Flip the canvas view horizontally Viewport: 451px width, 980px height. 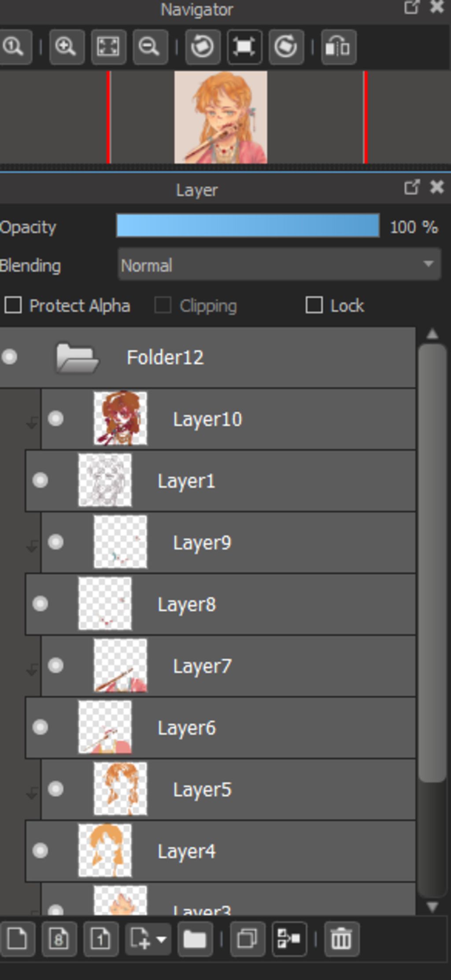click(x=338, y=47)
